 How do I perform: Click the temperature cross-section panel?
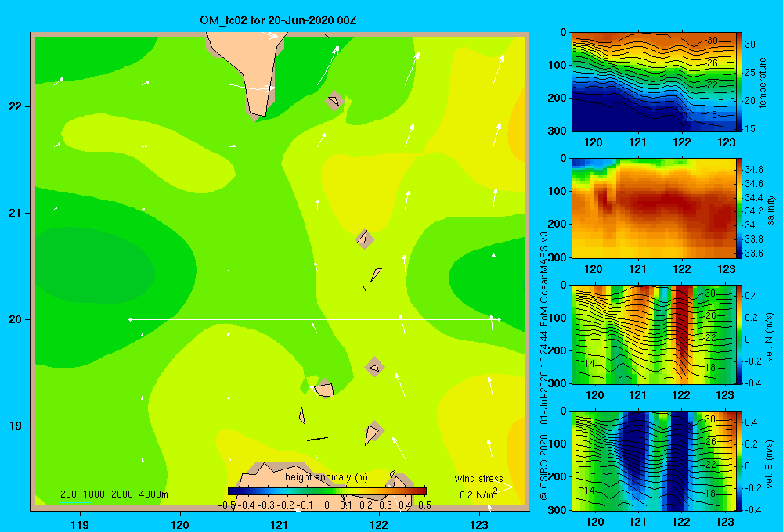click(x=654, y=81)
